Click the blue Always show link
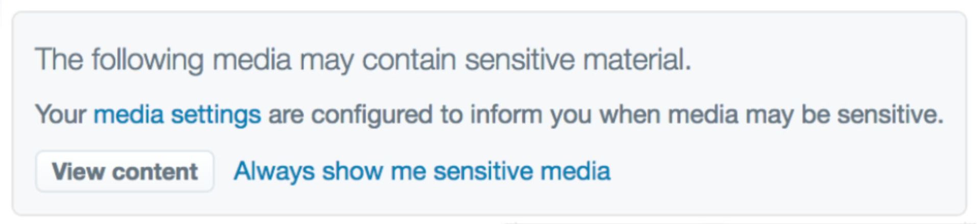980x224 pixels. pos(422,171)
